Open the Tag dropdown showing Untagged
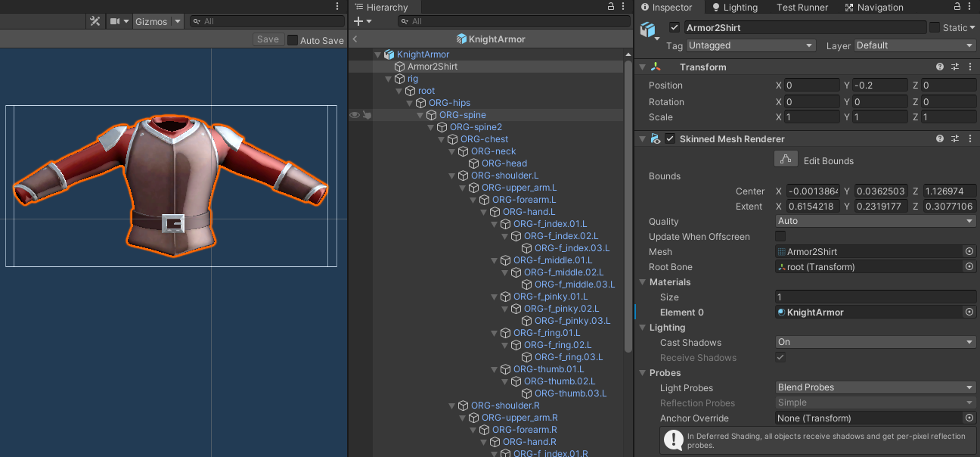This screenshot has height=457, width=980. coord(750,45)
